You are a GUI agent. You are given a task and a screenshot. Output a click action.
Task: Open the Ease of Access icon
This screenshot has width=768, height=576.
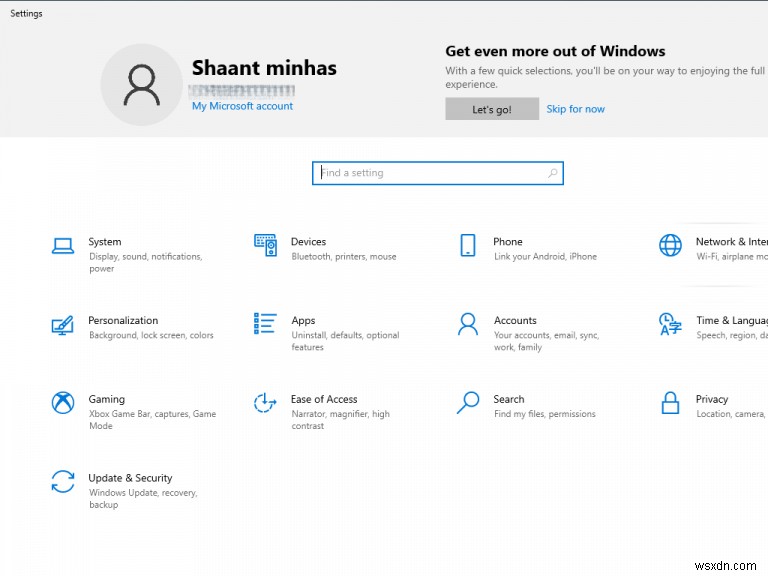265,403
